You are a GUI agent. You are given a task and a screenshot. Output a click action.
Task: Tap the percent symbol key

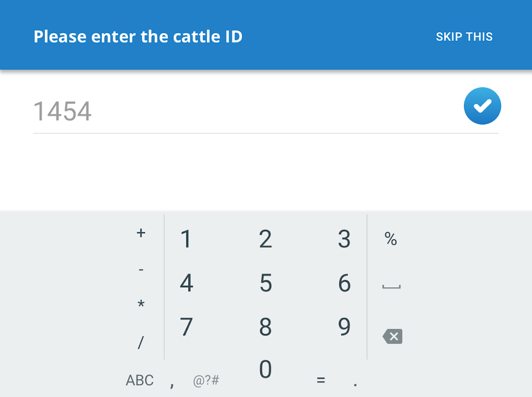point(391,239)
